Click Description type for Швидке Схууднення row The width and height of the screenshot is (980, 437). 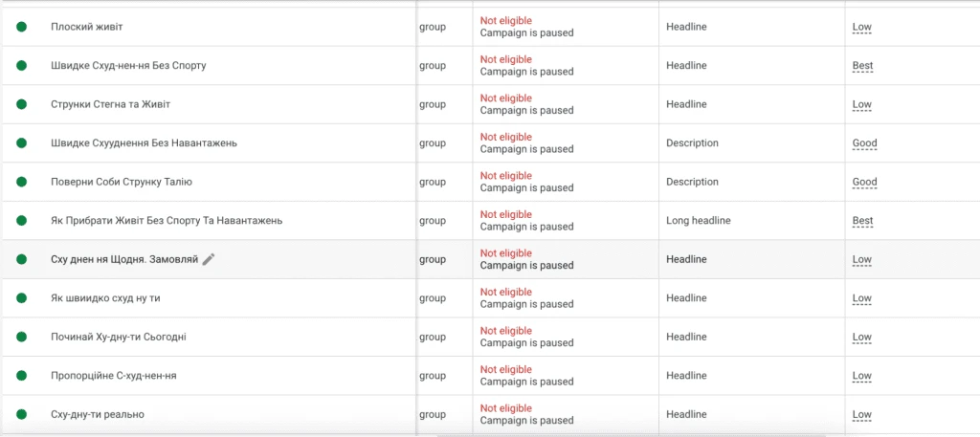coord(692,143)
